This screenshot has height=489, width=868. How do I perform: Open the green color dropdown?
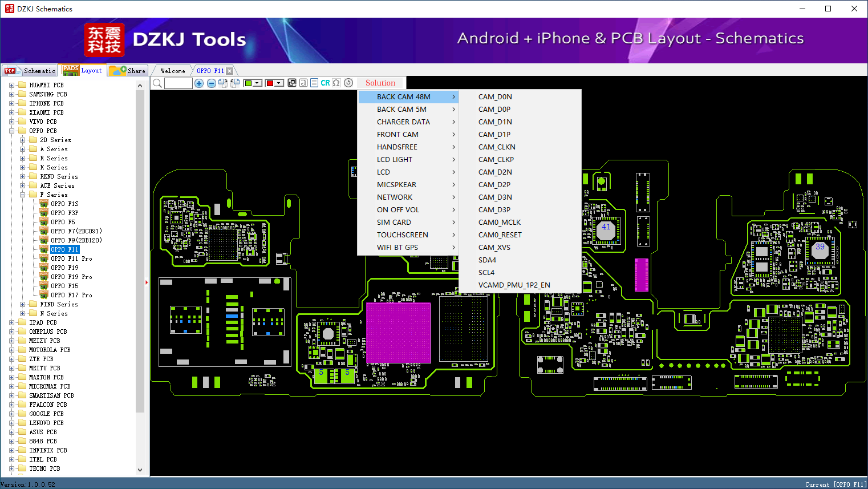click(257, 83)
